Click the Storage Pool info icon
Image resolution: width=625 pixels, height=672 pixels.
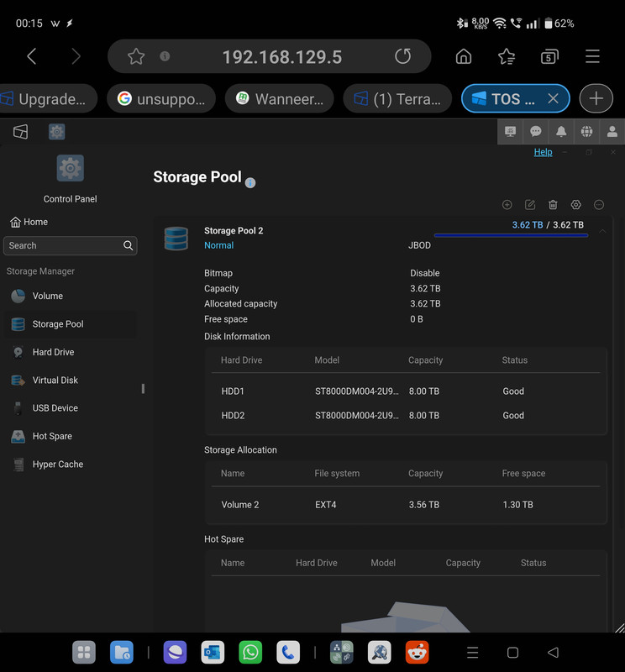[x=250, y=183]
